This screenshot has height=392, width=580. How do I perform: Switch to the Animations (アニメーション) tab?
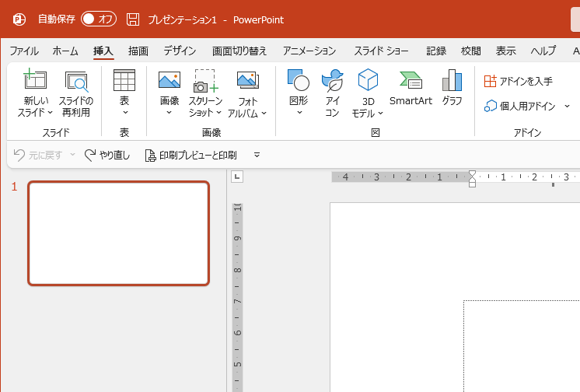point(309,51)
